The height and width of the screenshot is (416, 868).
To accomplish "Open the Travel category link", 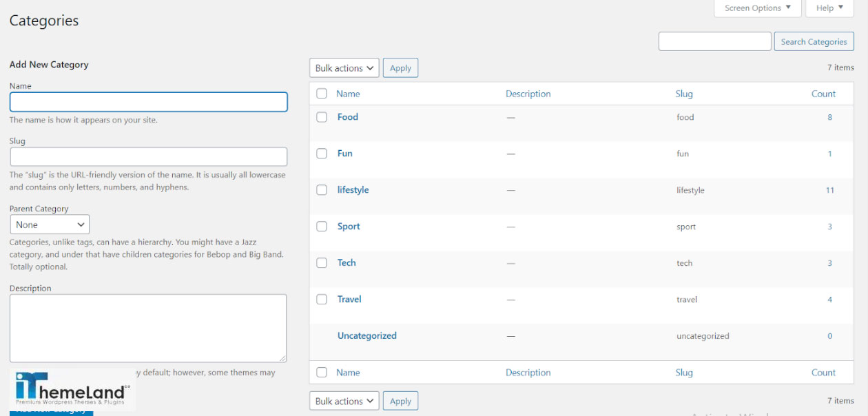I will tap(349, 300).
